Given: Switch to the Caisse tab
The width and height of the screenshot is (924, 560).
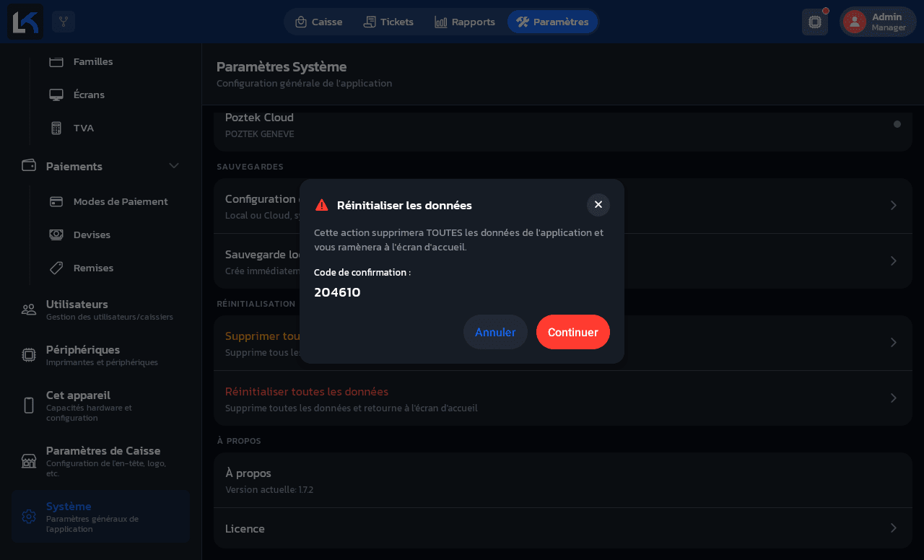Looking at the screenshot, I should [x=318, y=22].
